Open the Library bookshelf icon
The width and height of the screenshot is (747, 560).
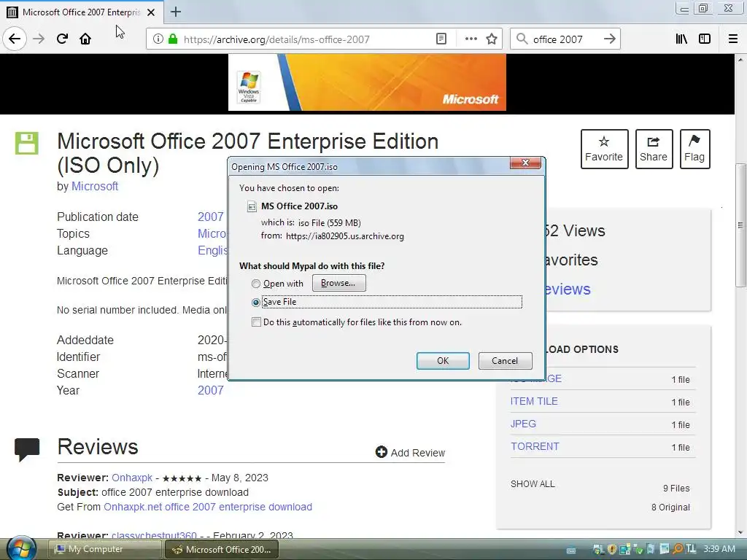click(x=681, y=39)
